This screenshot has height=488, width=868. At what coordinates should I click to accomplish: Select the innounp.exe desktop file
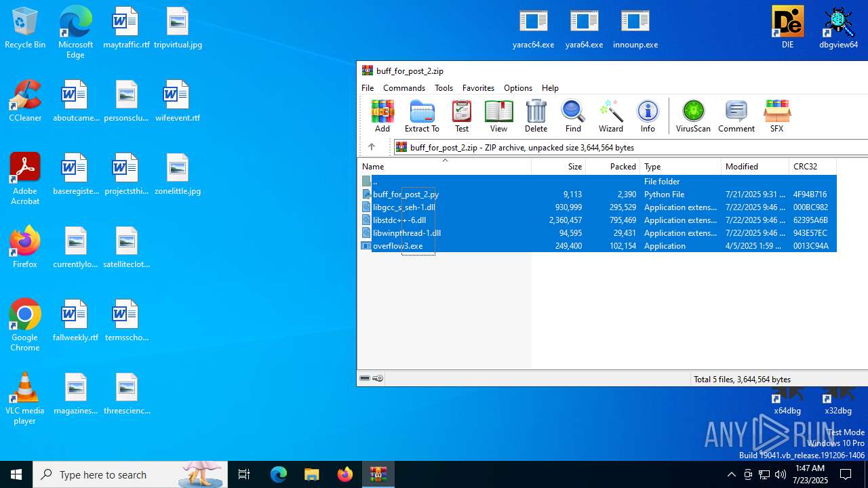pyautogui.click(x=635, y=28)
